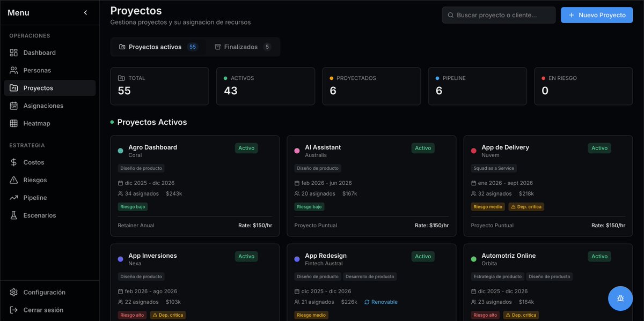The image size is (644, 321).
Task: Click Desarrollo de producto tag on App Redesign
Action: click(370, 277)
